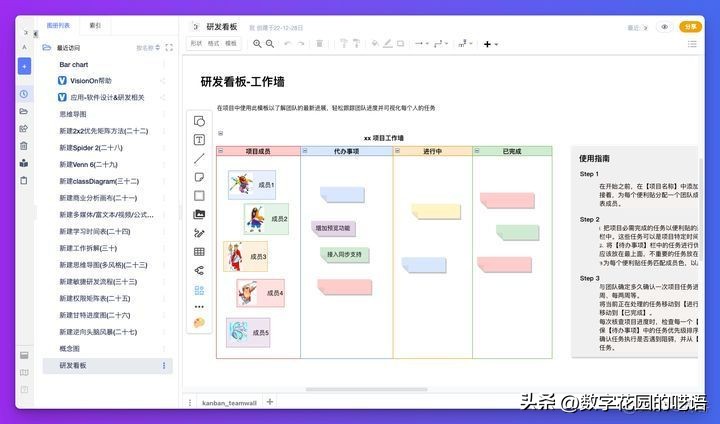Collapse the 进行中 column
The height and width of the screenshot is (424, 720).
(x=397, y=151)
